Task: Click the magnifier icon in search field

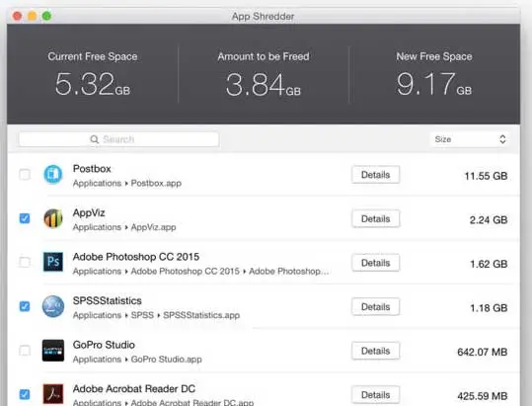Action: [x=95, y=139]
